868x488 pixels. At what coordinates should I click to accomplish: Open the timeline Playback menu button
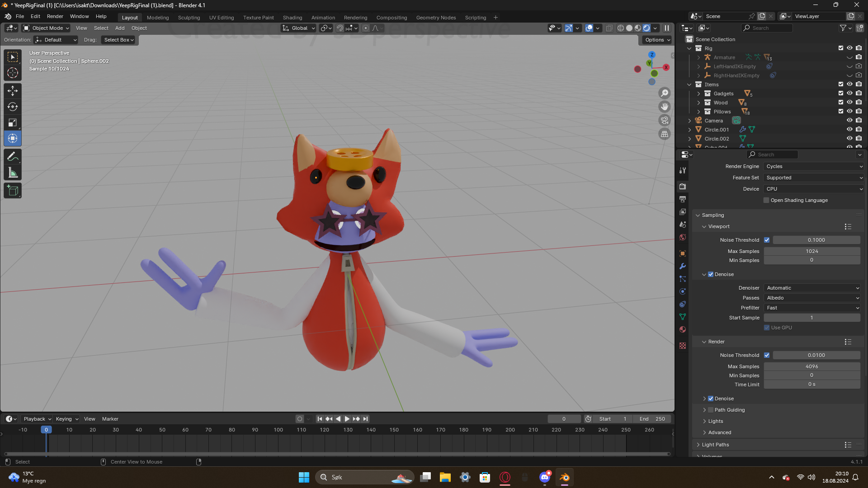click(x=38, y=419)
